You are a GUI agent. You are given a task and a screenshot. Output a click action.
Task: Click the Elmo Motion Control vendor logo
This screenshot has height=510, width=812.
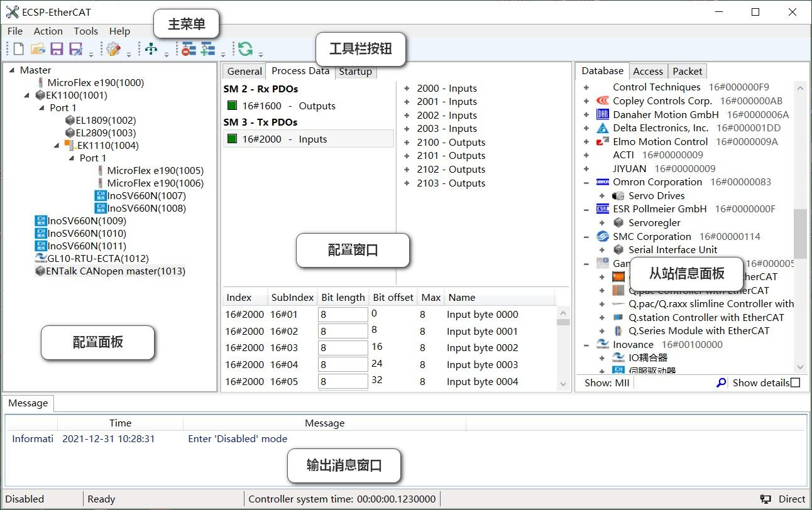click(x=603, y=142)
